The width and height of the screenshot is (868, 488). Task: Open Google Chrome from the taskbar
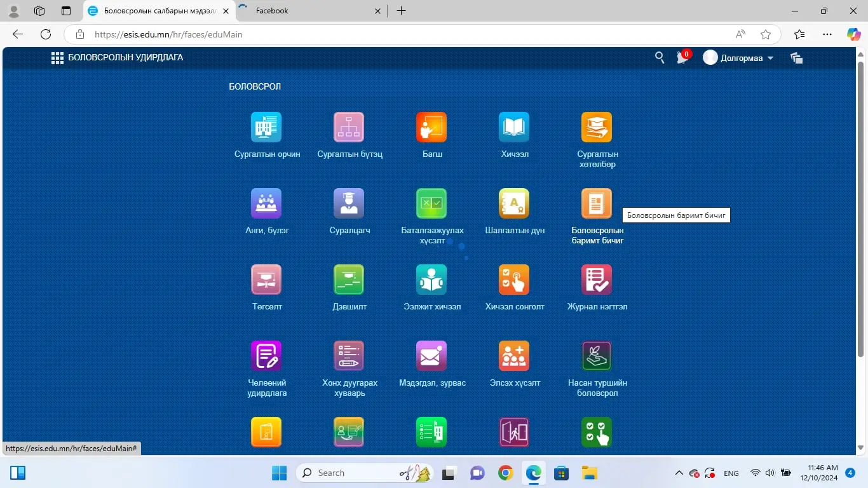(x=506, y=473)
